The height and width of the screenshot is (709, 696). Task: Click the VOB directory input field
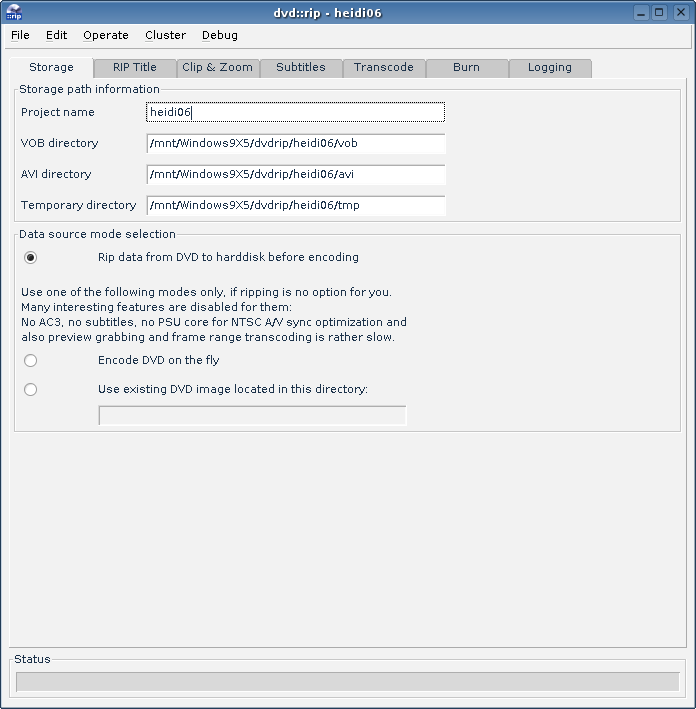click(296, 143)
